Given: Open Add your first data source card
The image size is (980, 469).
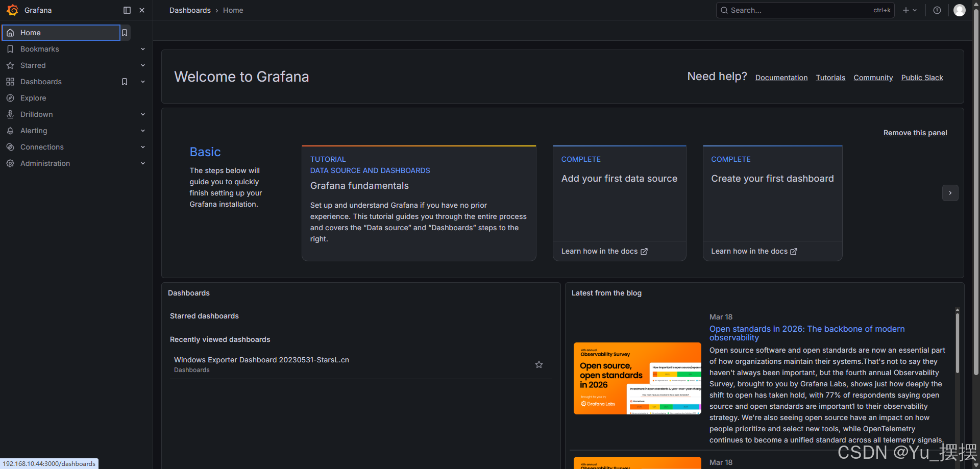Looking at the screenshot, I should (620, 203).
